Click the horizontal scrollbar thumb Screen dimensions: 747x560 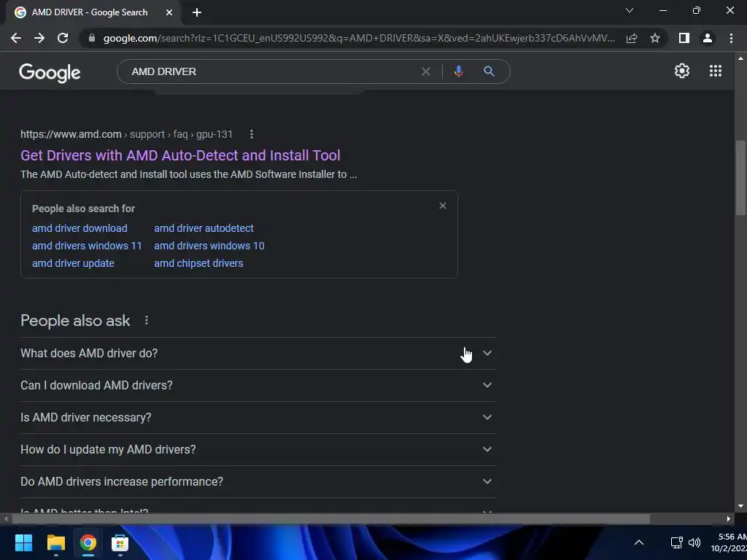point(330,518)
